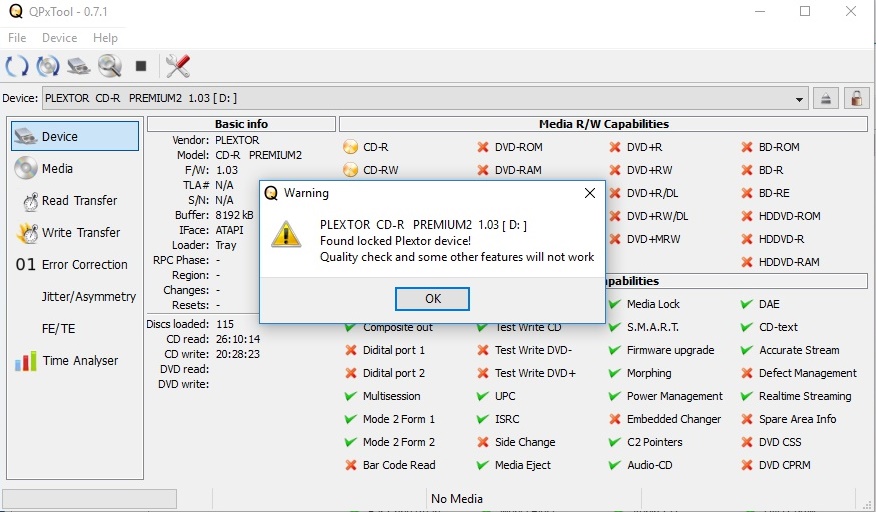
Task: Click the red X beside Embedded Changer
Action: [x=615, y=419]
